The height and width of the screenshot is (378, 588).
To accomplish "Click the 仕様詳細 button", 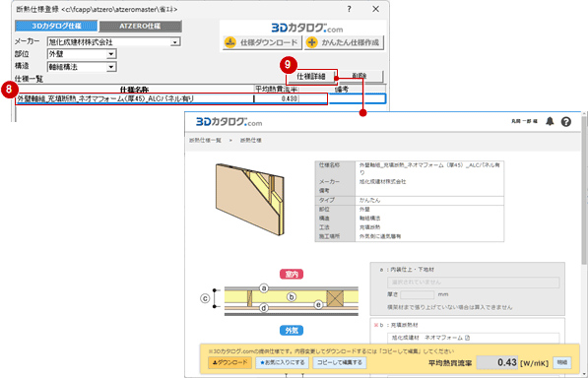I will [311, 77].
